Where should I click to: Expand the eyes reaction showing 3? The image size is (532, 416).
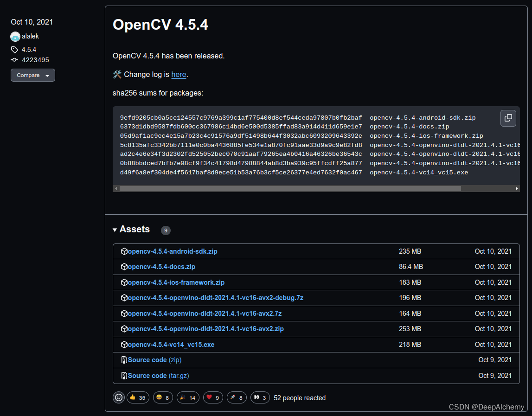pyautogui.click(x=260, y=397)
